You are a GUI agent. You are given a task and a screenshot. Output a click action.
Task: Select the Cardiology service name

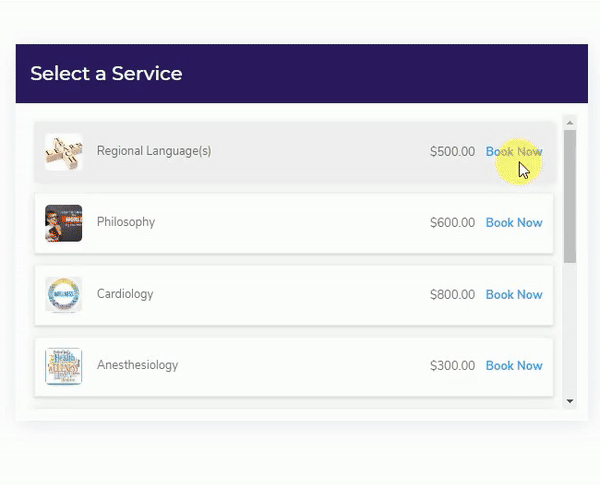click(125, 294)
